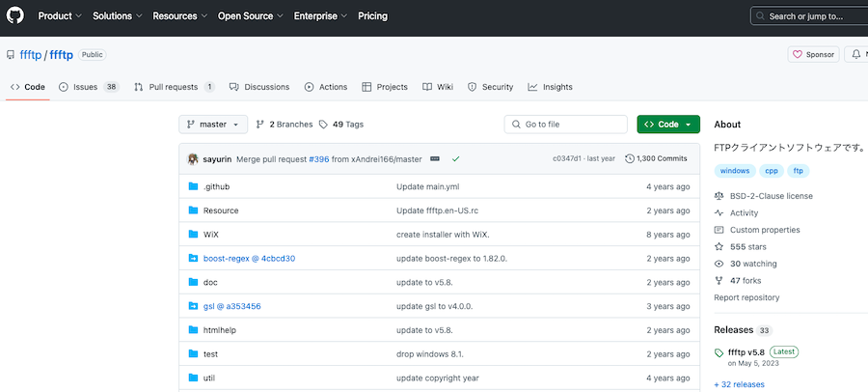Image resolution: width=868 pixels, height=392 pixels.
Task: Click the folder icon for Resource
Action: 193,210
